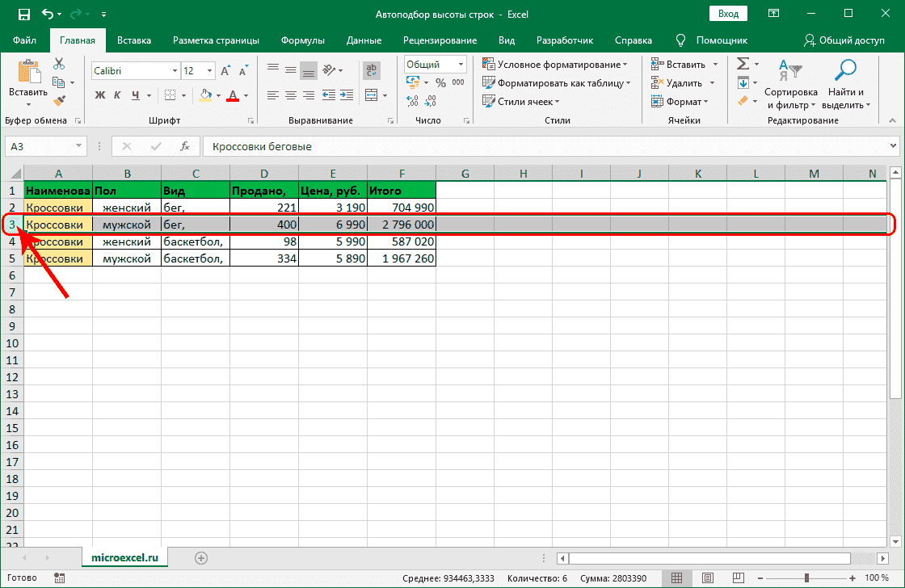Open the Calibri font name dropdown
This screenshot has width=905, height=588.
174,71
